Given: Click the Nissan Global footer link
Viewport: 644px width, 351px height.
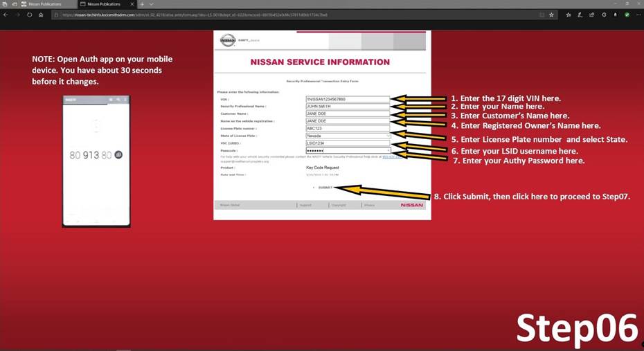Looking at the screenshot, I should [x=230, y=205].
